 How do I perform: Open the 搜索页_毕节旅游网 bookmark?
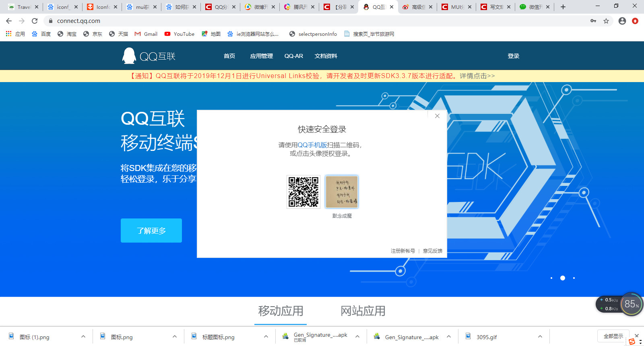pyautogui.click(x=369, y=34)
